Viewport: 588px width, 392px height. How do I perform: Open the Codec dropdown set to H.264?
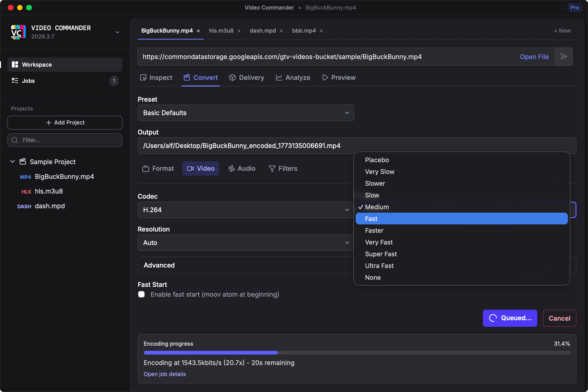tap(246, 210)
